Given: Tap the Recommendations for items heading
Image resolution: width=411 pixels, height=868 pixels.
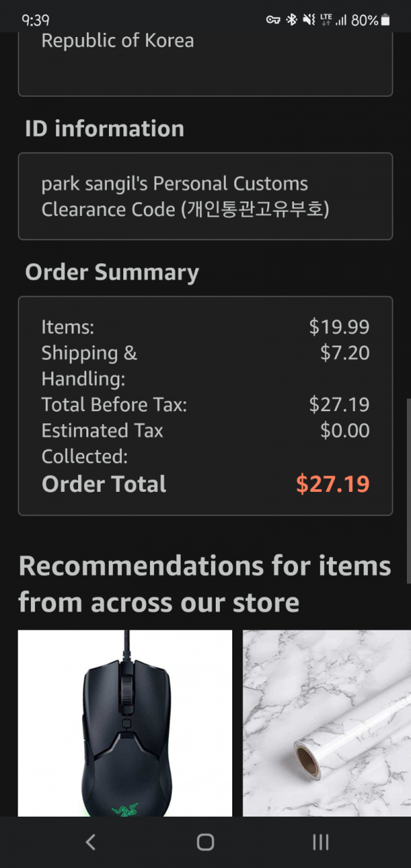Looking at the screenshot, I should [x=205, y=584].
